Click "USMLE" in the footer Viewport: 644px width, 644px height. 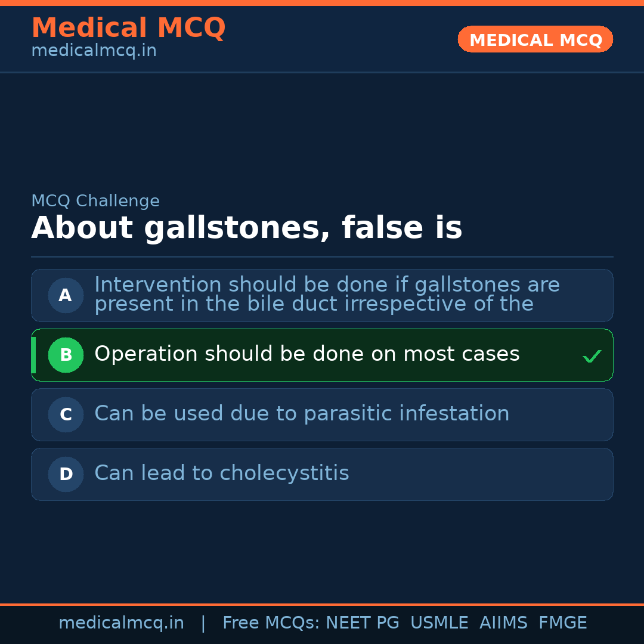[x=439, y=623]
